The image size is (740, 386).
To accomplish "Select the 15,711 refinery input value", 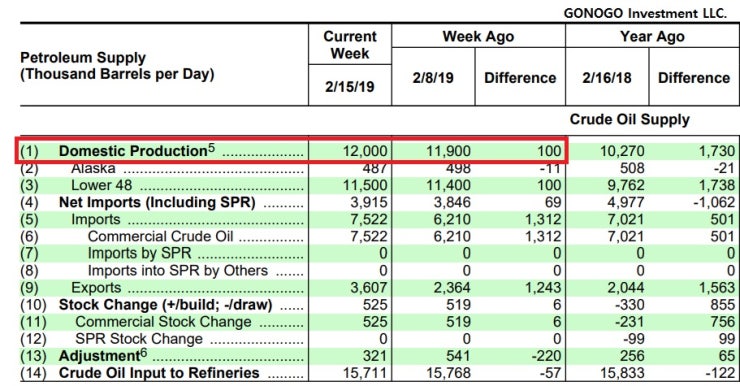I will [365, 373].
